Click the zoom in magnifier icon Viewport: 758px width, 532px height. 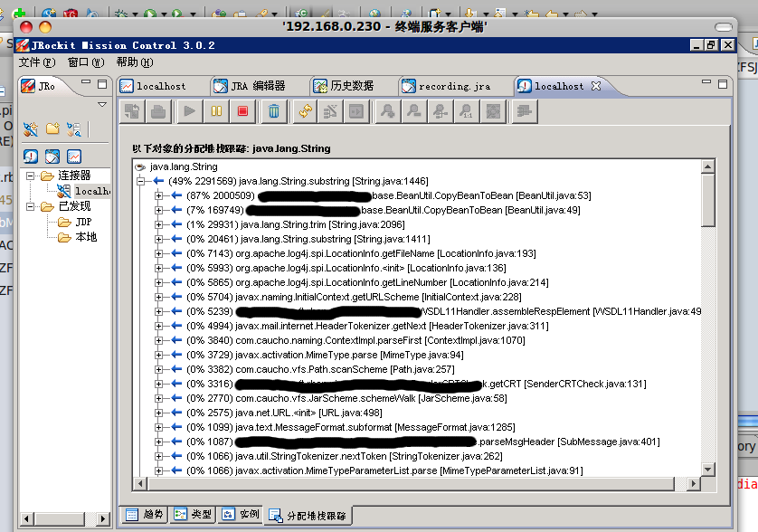click(387, 111)
